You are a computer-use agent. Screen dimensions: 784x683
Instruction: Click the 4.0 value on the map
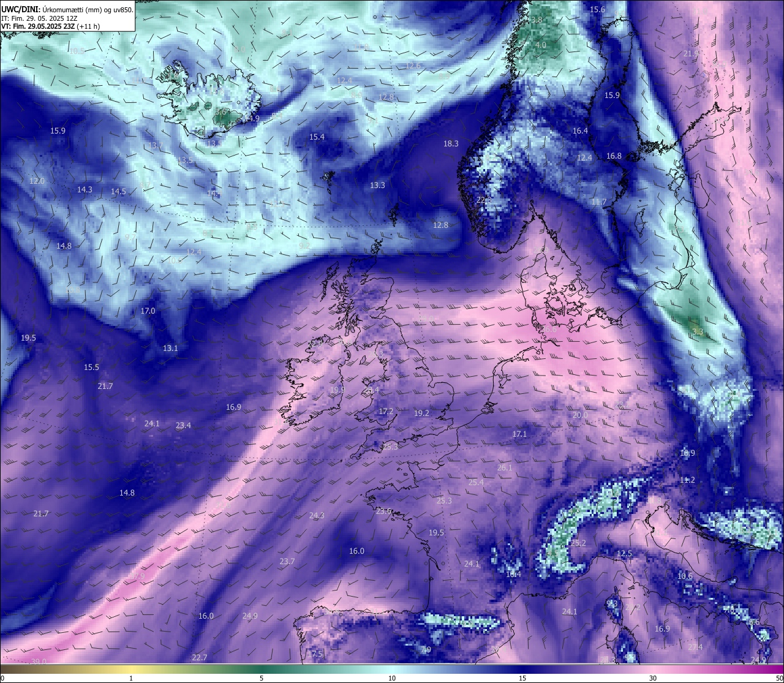click(541, 45)
